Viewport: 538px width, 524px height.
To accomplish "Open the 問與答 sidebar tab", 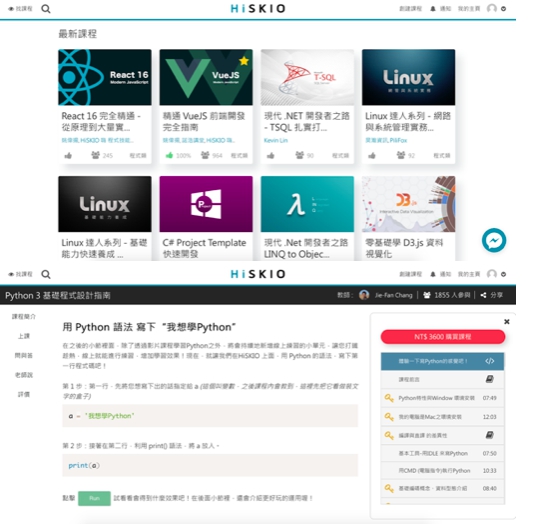I will pyautogui.click(x=24, y=356).
